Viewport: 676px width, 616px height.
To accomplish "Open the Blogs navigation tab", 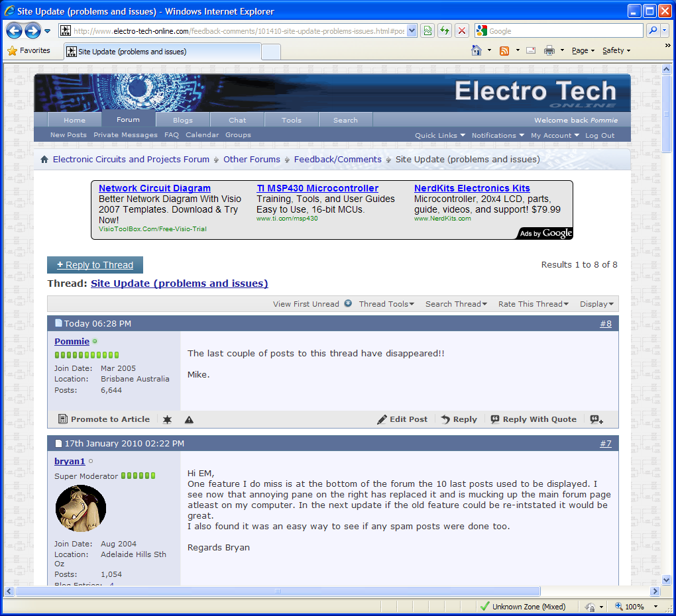I will pos(183,120).
